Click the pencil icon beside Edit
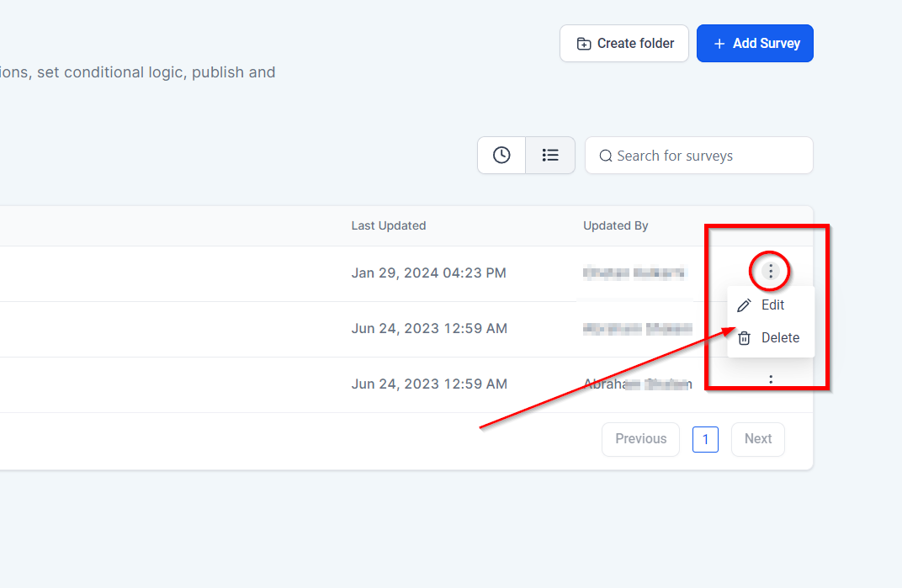This screenshot has height=588, width=902. [744, 305]
